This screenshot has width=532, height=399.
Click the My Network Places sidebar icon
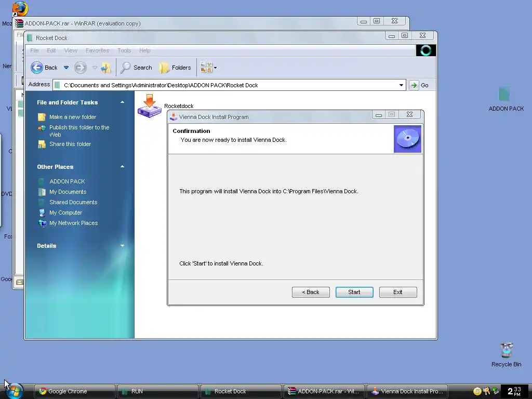tap(42, 223)
